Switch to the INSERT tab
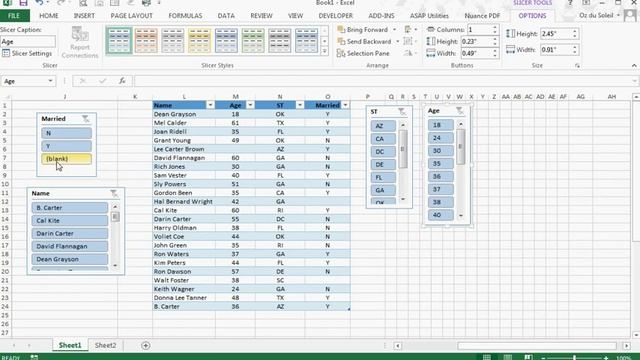 click(84, 16)
